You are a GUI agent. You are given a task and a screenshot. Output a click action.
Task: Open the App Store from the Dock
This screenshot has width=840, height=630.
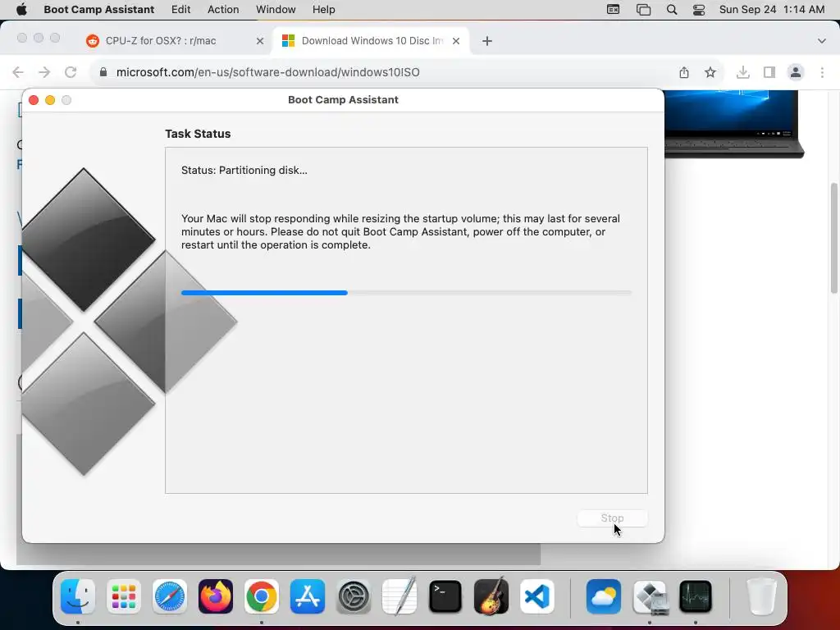pyautogui.click(x=308, y=596)
